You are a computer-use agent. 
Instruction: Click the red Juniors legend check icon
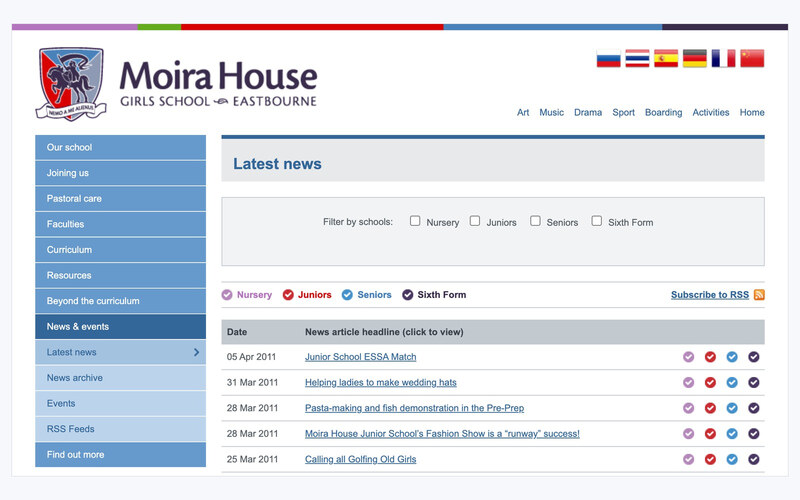[x=288, y=295]
